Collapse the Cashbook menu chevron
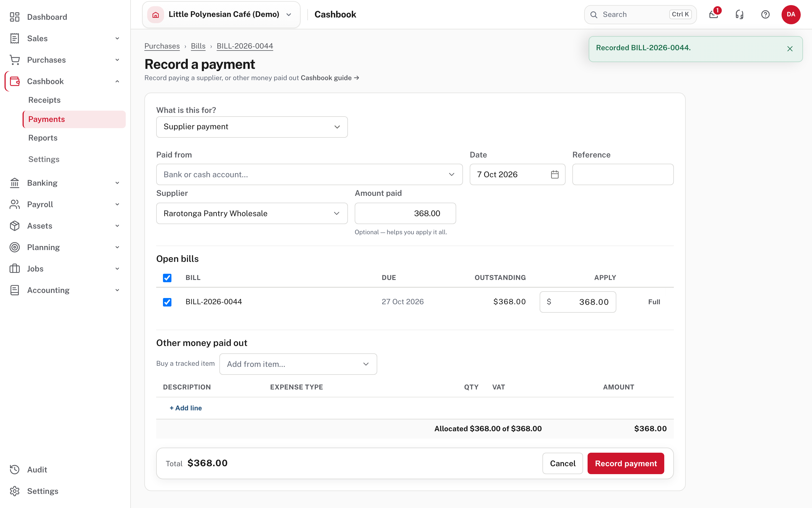The height and width of the screenshot is (508, 812). 117,81
